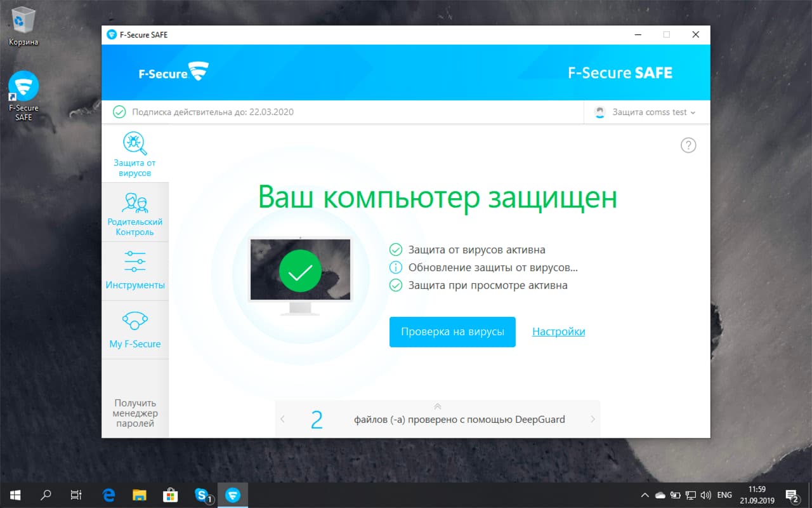
Task: Open the Инструменты tools section
Action: pos(134,270)
